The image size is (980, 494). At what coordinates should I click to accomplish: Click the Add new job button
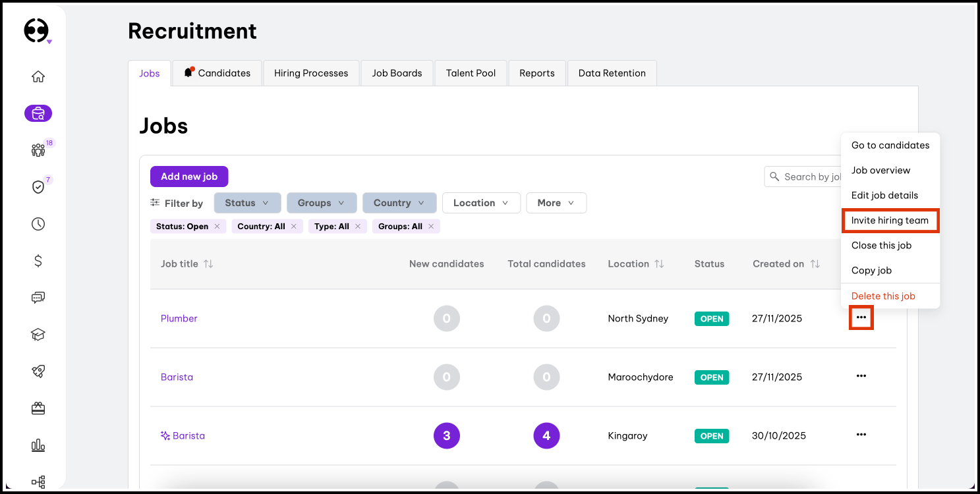pyautogui.click(x=189, y=177)
